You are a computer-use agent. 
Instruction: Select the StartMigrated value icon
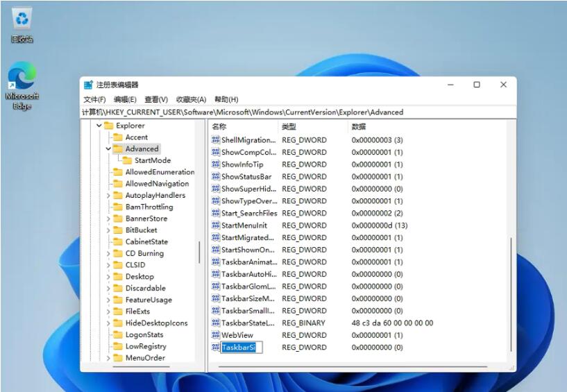[x=216, y=237]
